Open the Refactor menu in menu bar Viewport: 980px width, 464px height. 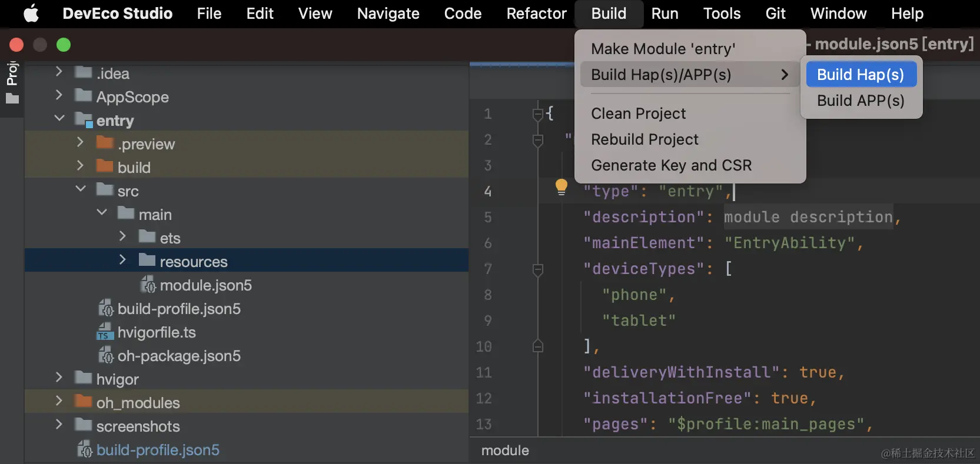pos(536,14)
